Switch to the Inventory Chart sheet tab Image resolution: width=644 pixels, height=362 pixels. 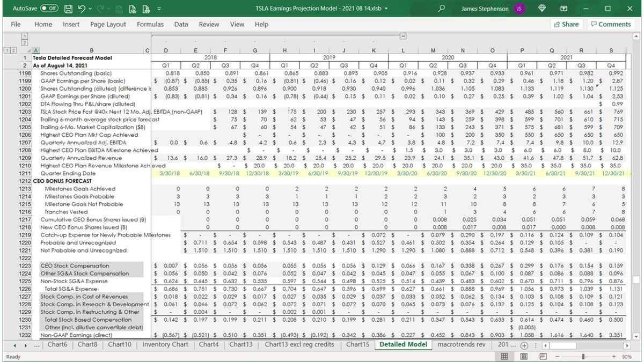(x=165, y=344)
